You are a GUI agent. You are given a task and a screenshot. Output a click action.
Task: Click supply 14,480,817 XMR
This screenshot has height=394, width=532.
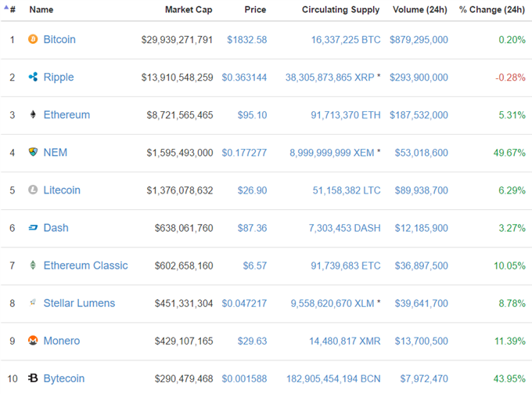click(x=345, y=342)
